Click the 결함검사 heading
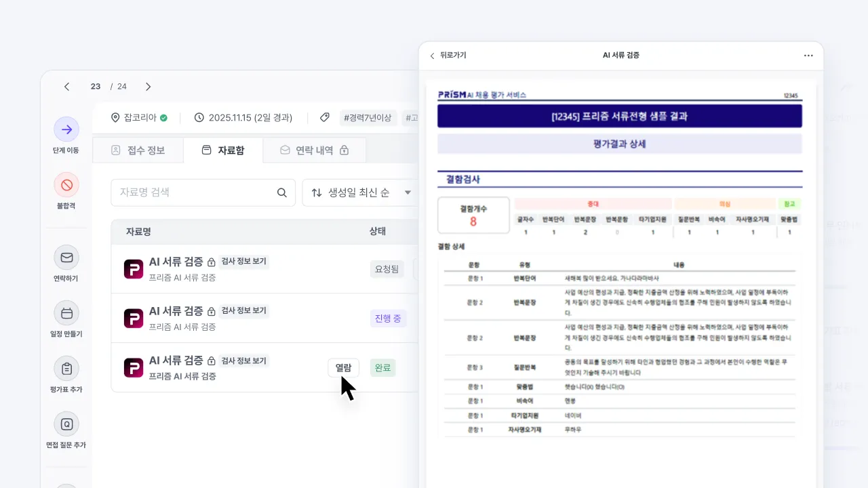The image size is (868, 488). [463, 180]
